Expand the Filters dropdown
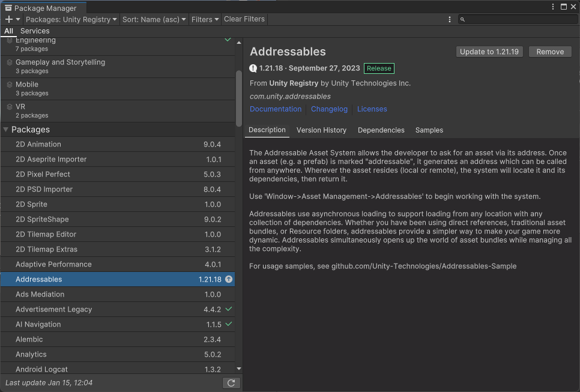The height and width of the screenshot is (392, 580). click(205, 19)
